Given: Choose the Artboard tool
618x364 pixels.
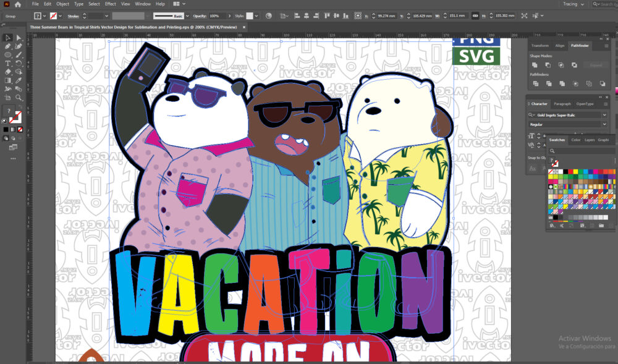Looking at the screenshot, I should (7, 98).
